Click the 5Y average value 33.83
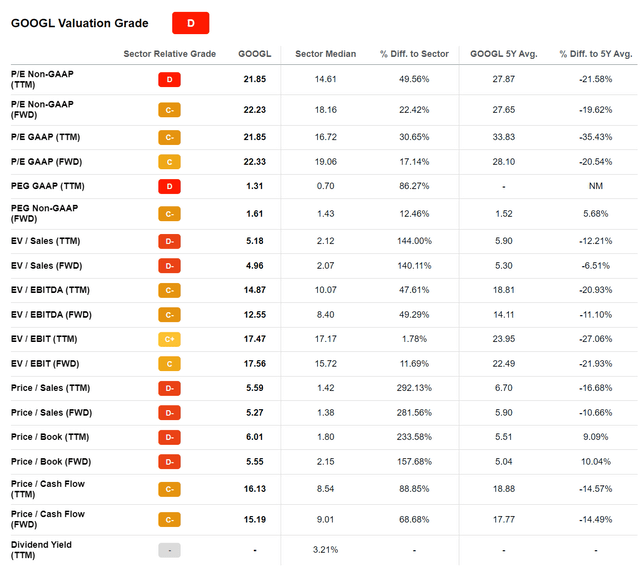This screenshot has height=573, width=640. click(x=504, y=137)
